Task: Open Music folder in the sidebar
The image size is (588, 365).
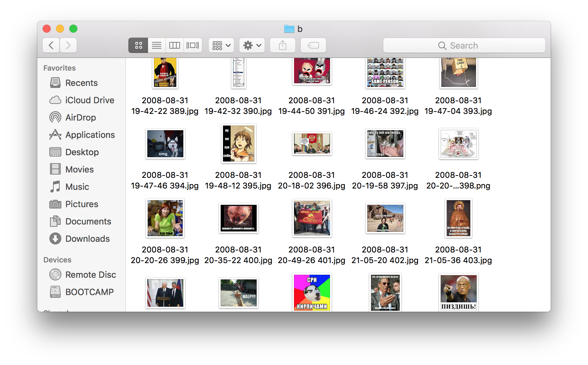Action: (82, 187)
